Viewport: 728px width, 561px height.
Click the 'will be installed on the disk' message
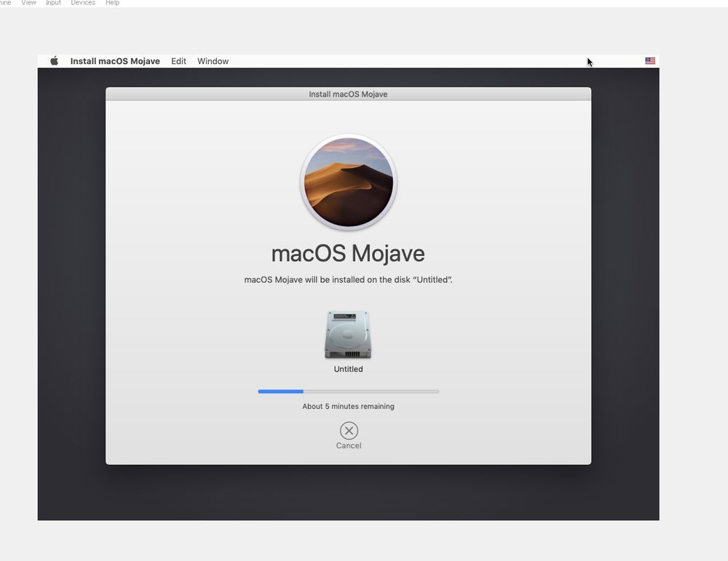348,279
